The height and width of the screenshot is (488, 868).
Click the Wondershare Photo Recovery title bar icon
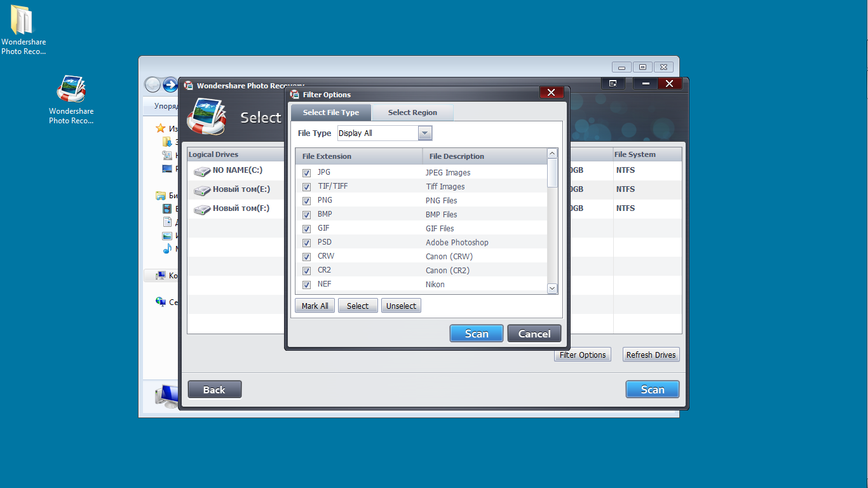(x=189, y=86)
